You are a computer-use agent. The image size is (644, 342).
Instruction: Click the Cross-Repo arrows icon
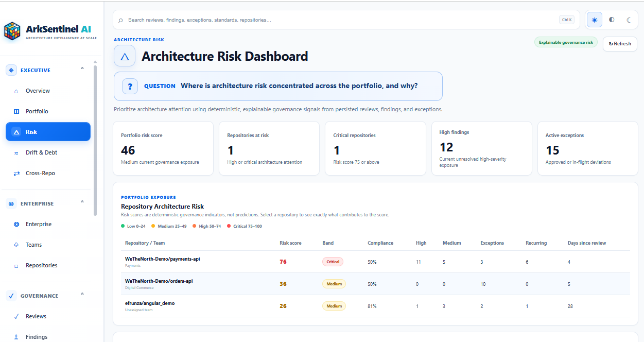click(16, 174)
